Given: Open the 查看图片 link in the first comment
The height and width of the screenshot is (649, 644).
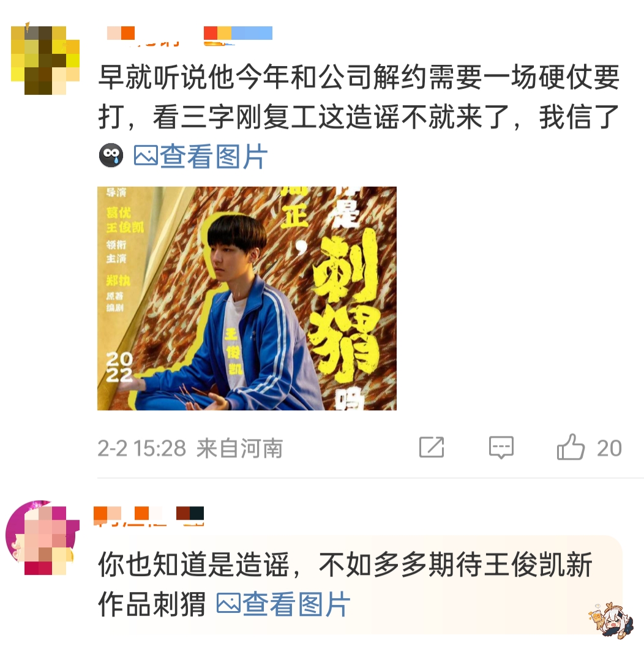Looking at the screenshot, I should tap(201, 156).
